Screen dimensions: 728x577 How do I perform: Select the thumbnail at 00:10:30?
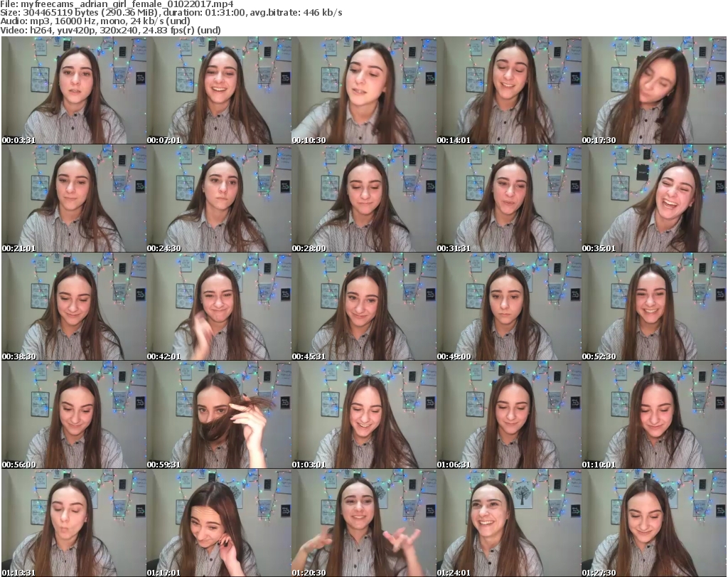[x=364, y=90]
